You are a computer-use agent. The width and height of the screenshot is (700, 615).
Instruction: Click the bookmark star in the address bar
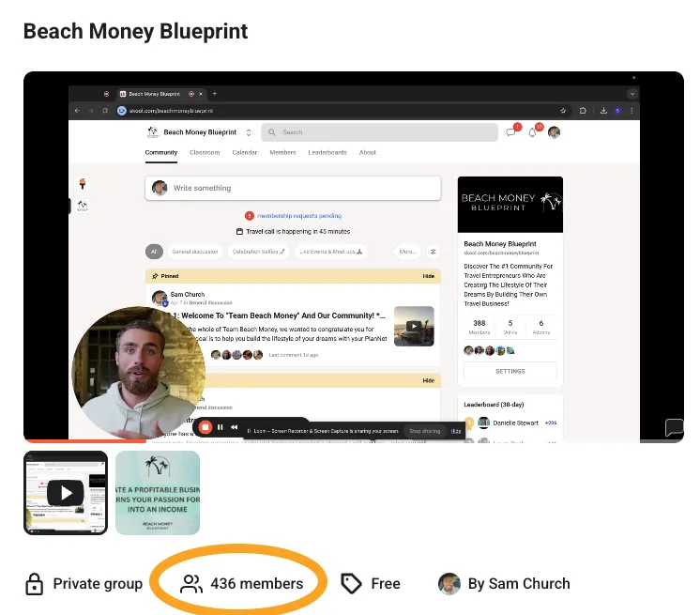[563, 111]
